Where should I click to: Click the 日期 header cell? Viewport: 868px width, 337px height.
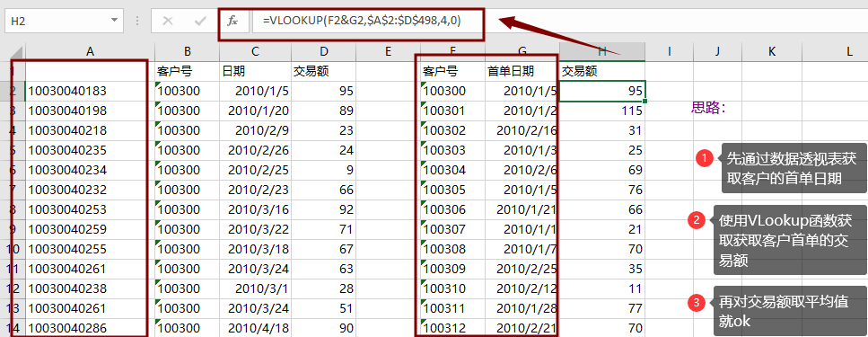tap(255, 71)
